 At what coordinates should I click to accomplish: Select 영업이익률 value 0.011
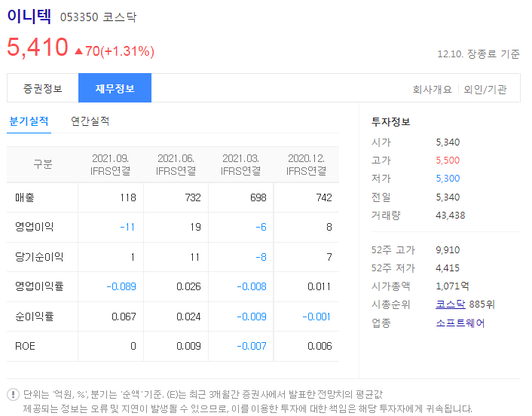coord(320,286)
